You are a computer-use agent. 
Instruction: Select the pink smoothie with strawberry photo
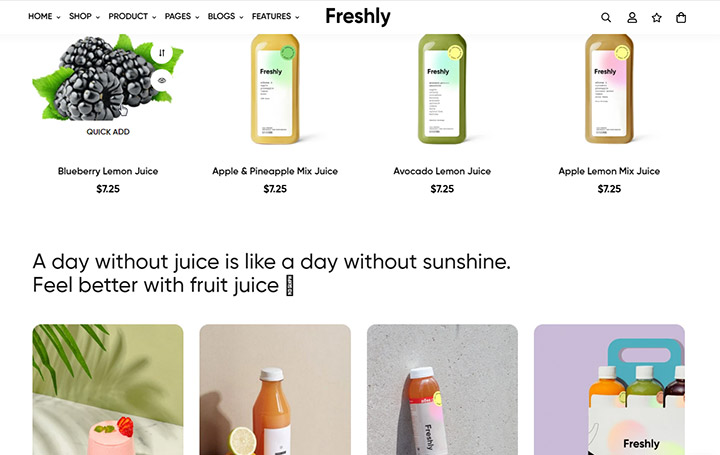coord(108,390)
